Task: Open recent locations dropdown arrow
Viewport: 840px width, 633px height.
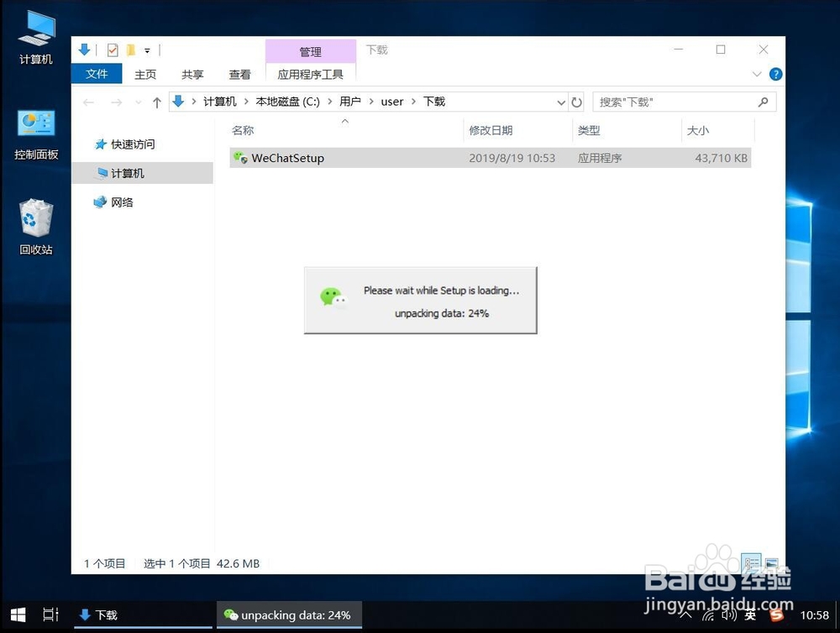Action: [139, 102]
